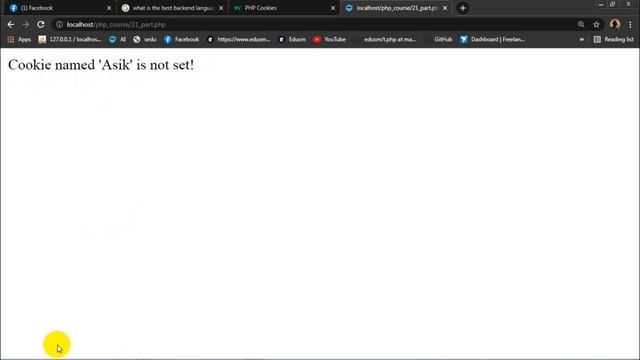Viewport: 640px width, 360px height.
Task: Open the https://www.edusm bookmark
Action: tap(239, 40)
